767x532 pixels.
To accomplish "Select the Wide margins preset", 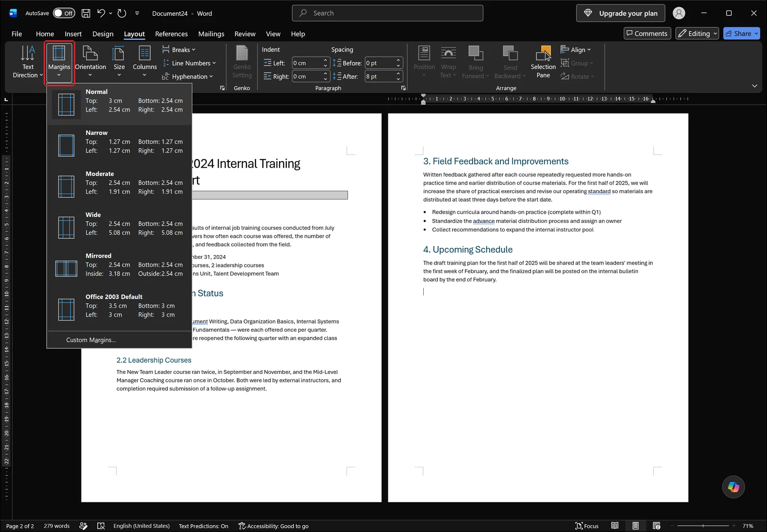I will click(119, 228).
